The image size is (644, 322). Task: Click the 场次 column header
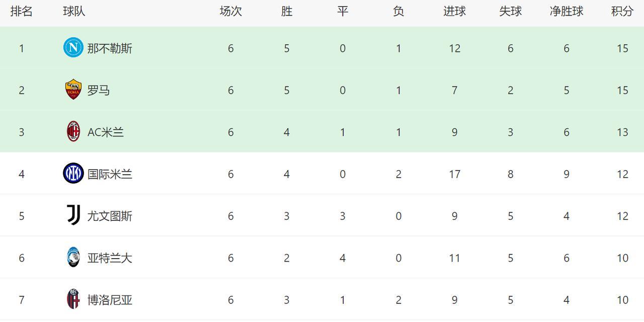tap(230, 11)
